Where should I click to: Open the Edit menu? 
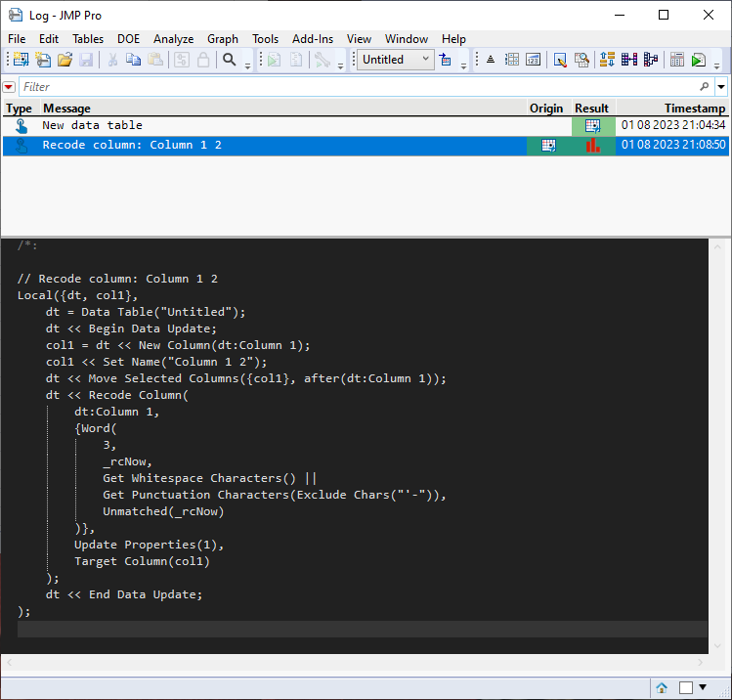point(49,39)
